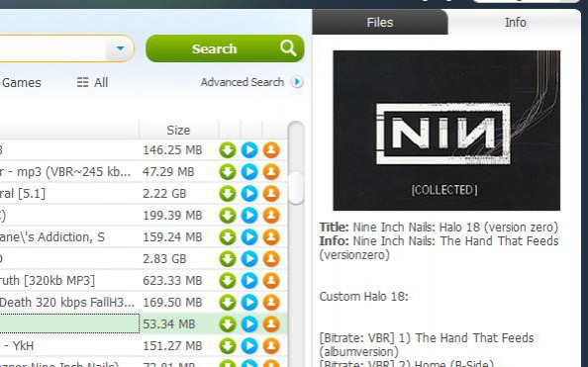Open user icon for 151.27 MB row
This screenshot has width=588, height=367.
[271, 345]
